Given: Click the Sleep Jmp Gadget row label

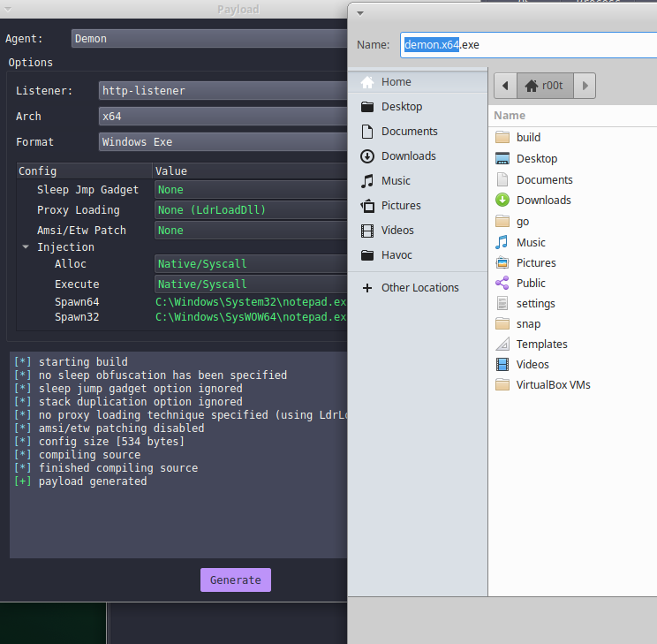Looking at the screenshot, I should coord(87,190).
